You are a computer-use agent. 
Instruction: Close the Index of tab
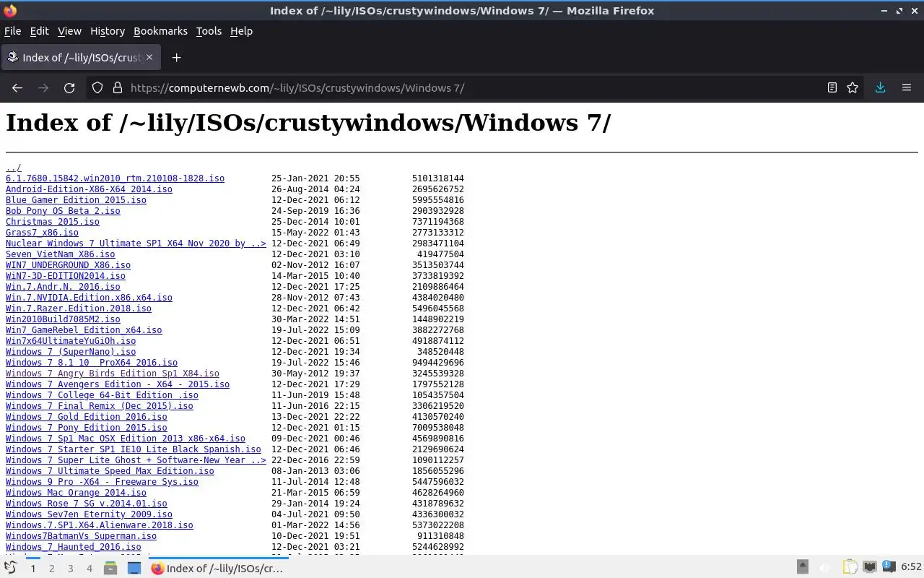(x=149, y=57)
